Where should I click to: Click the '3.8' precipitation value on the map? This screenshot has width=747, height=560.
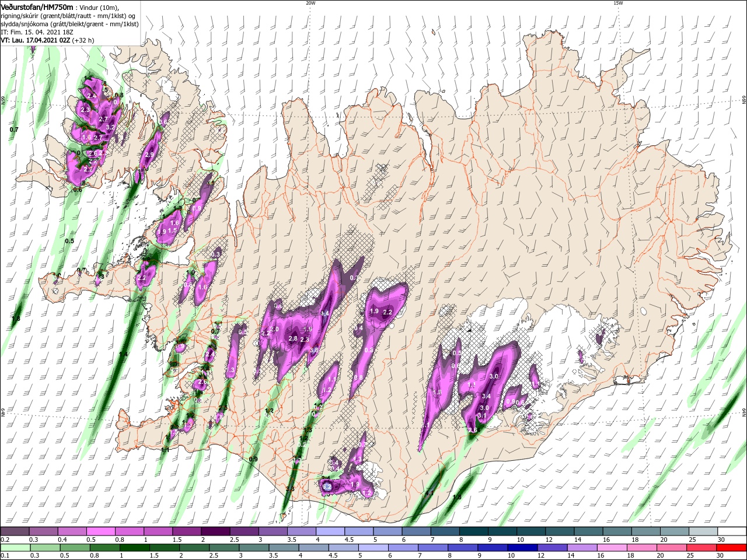coord(313,350)
